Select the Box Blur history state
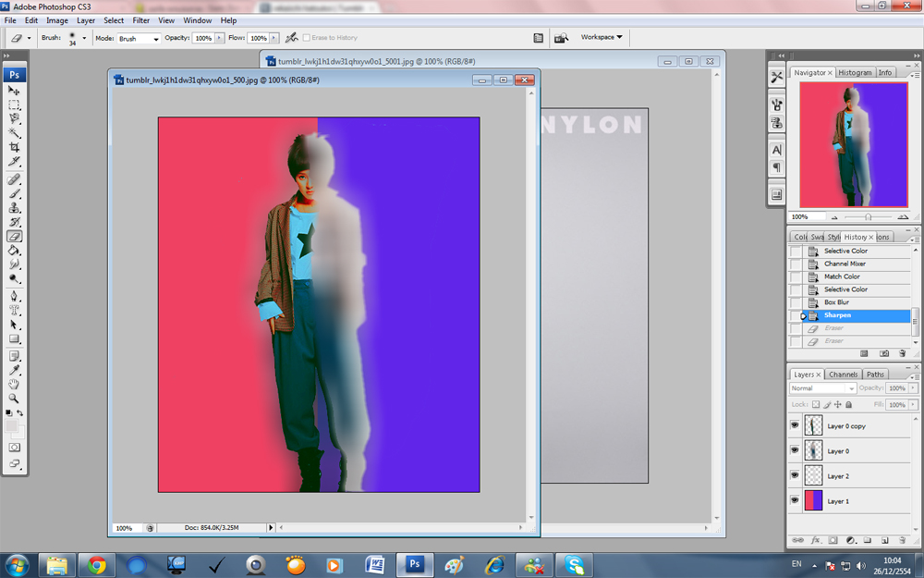The height and width of the screenshot is (578, 924). [x=836, y=302]
